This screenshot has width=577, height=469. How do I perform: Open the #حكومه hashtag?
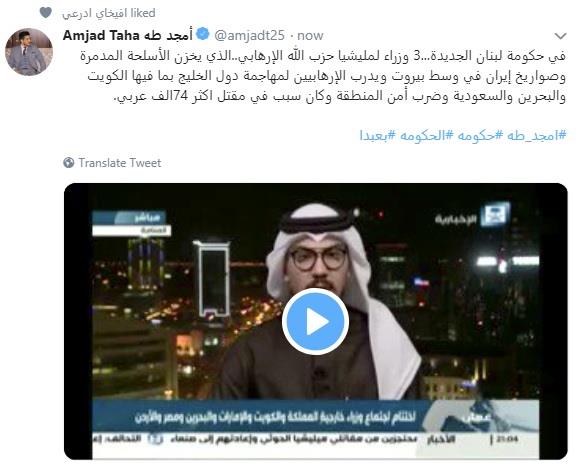click(479, 135)
